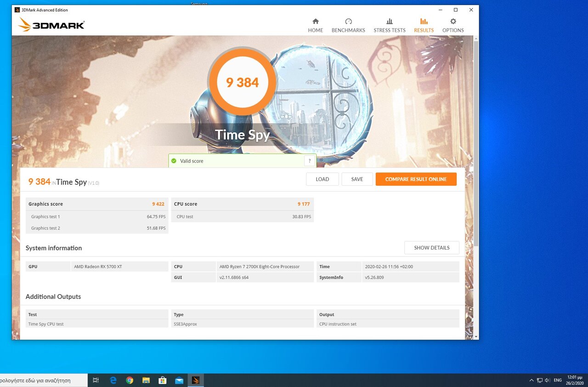Viewport: 588px width, 387px height.
Task: Maximize the 3DMark window
Action: (455, 10)
